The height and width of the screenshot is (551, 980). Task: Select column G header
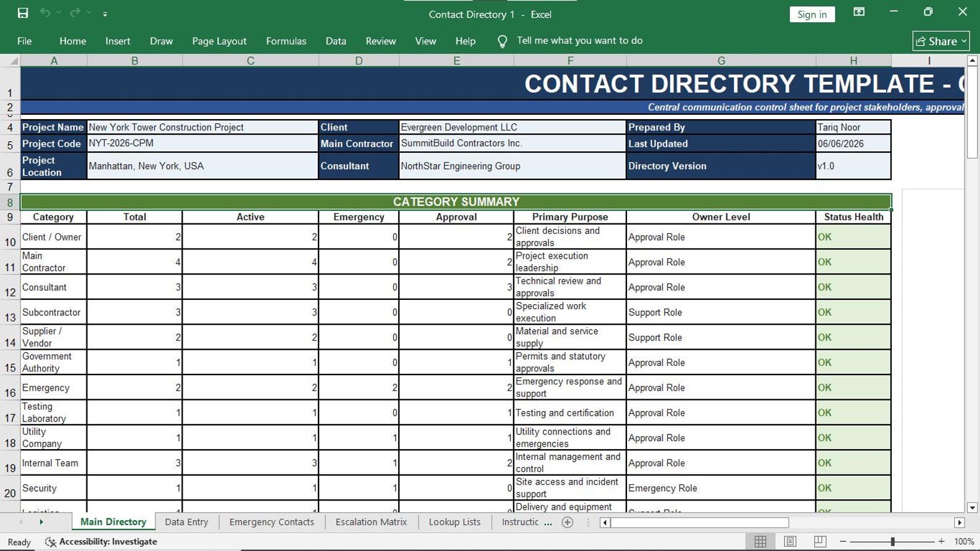click(721, 60)
